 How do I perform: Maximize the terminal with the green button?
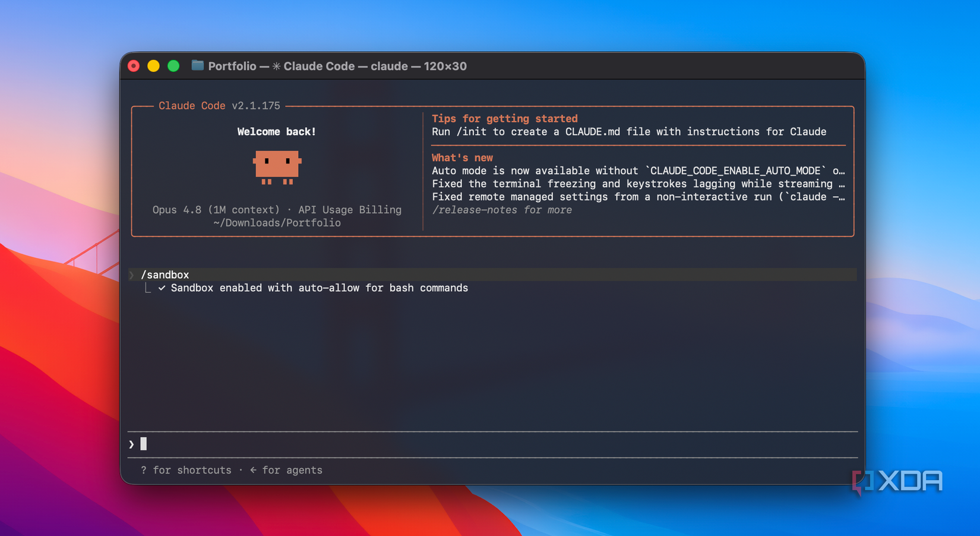click(x=173, y=66)
